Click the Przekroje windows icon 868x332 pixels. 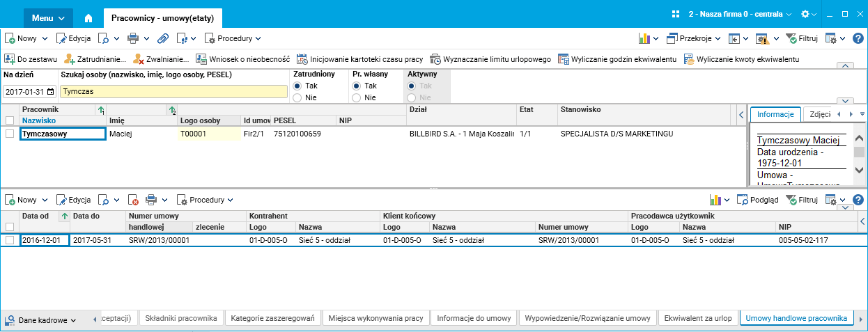(x=673, y=38)
